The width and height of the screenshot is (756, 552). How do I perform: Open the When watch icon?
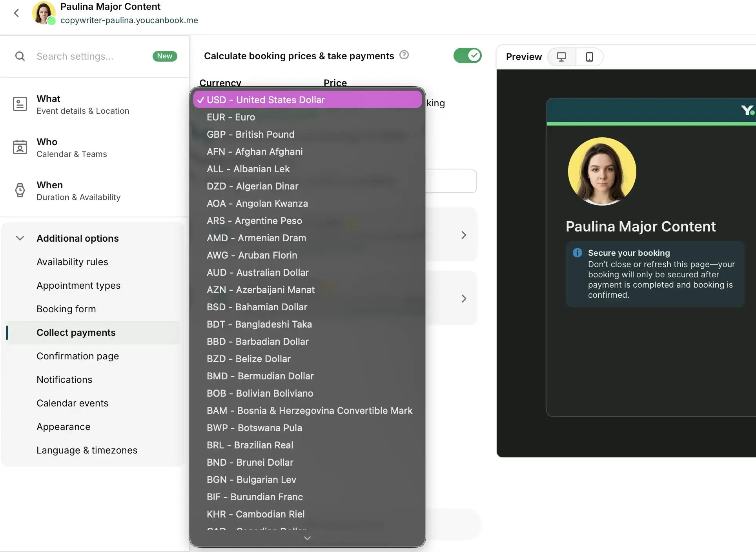(x=20, y=191)
